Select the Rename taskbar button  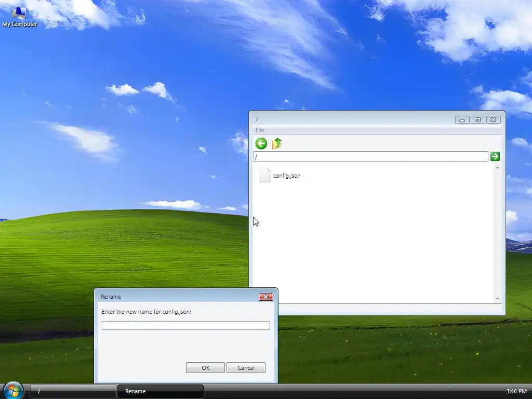pyautogui.click(x=161, y=391)
